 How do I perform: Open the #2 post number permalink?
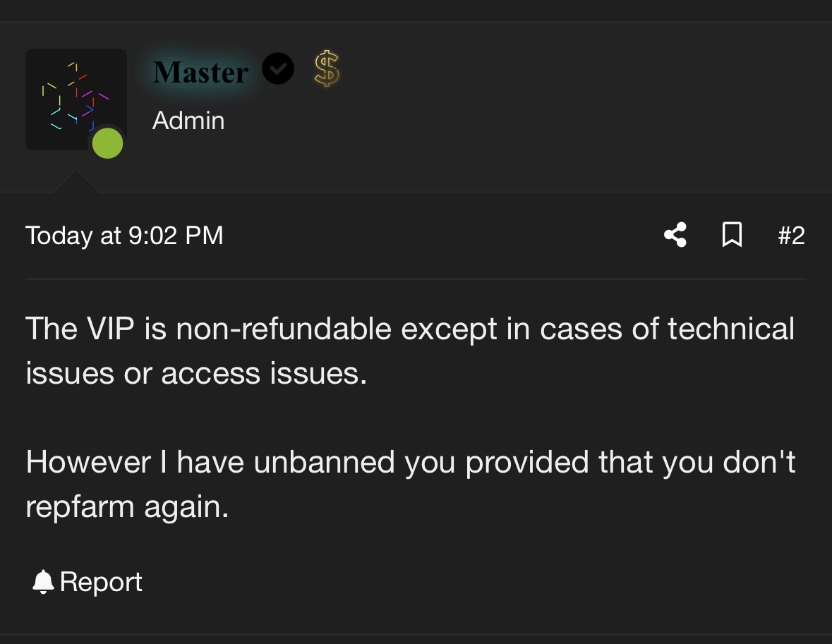[x=791, y=235]
